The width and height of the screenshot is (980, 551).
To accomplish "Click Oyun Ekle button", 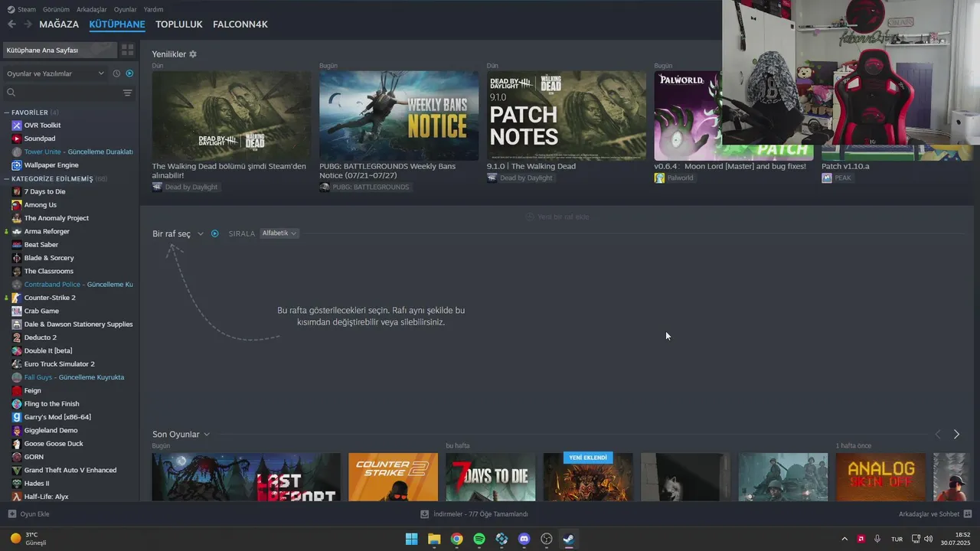I will 28,514.
